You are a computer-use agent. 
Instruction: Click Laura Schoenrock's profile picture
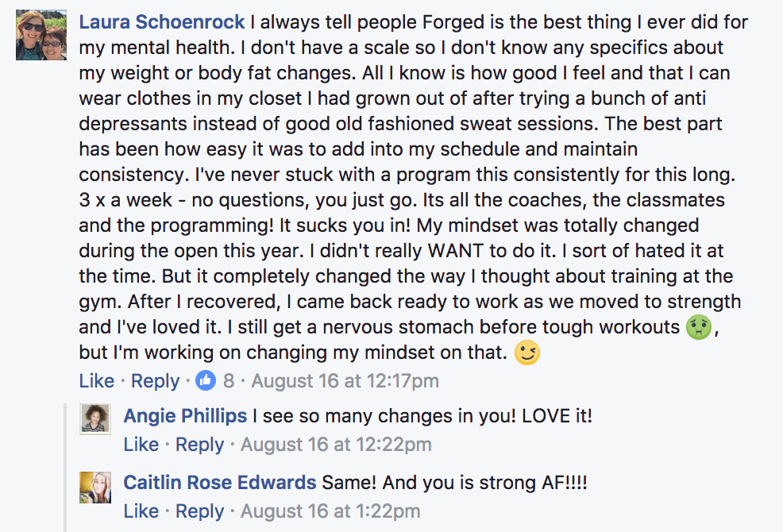click(36, 37)
